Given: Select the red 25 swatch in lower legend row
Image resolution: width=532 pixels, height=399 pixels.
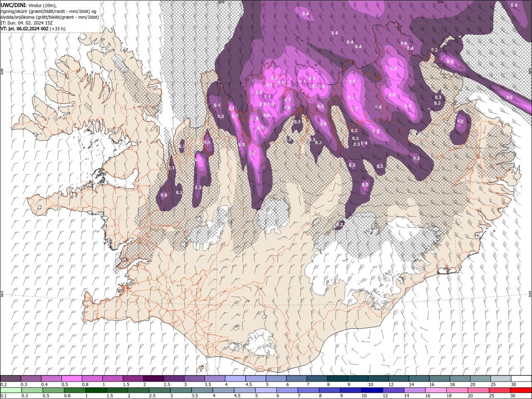Looking at the screenshot, I should [x=500, y=390].
